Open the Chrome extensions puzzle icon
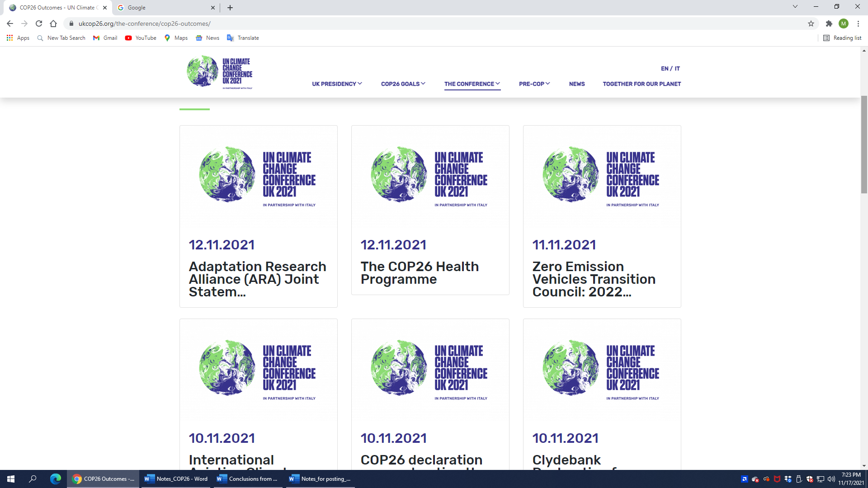 point(829,23)
